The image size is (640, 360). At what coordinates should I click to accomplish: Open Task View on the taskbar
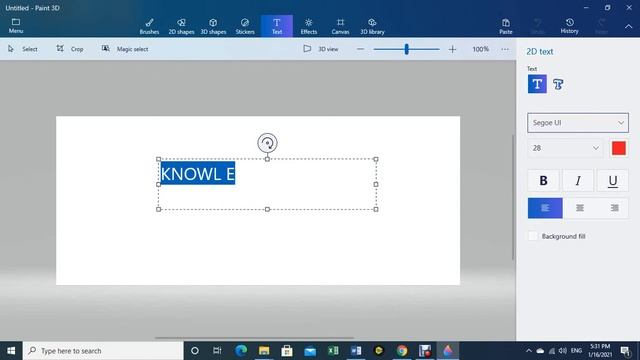[217, 351]
